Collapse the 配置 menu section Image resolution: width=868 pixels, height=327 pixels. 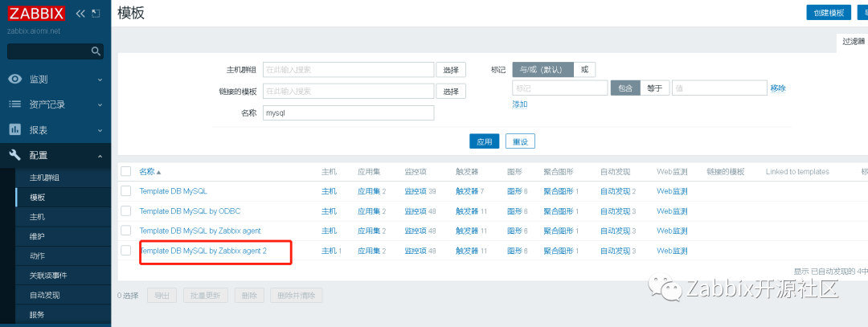pos(55,156)
